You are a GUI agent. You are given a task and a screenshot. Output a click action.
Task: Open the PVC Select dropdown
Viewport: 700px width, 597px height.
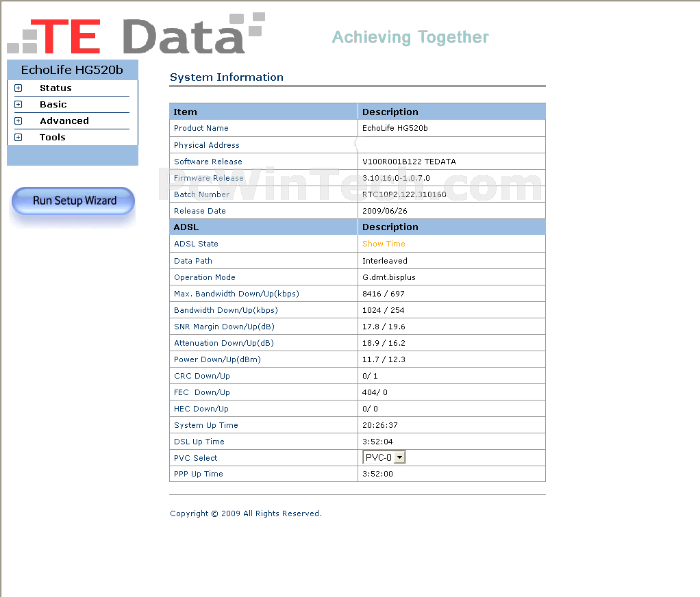click(384, 457)
